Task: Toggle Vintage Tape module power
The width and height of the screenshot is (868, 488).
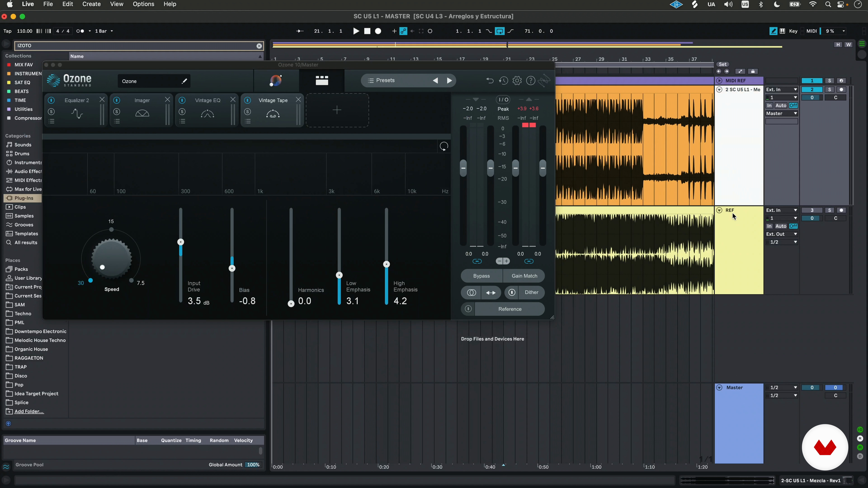Action: tap(247, 100)
